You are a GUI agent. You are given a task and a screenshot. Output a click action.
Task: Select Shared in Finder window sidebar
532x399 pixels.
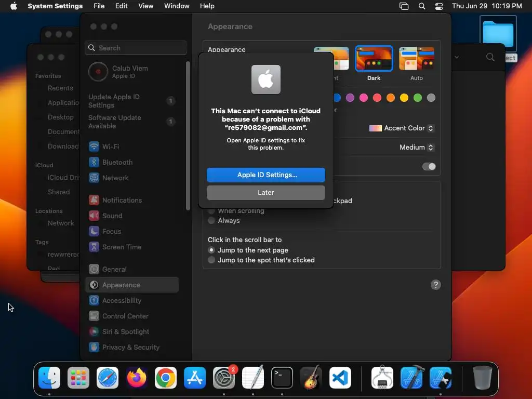tap(59, 192)
